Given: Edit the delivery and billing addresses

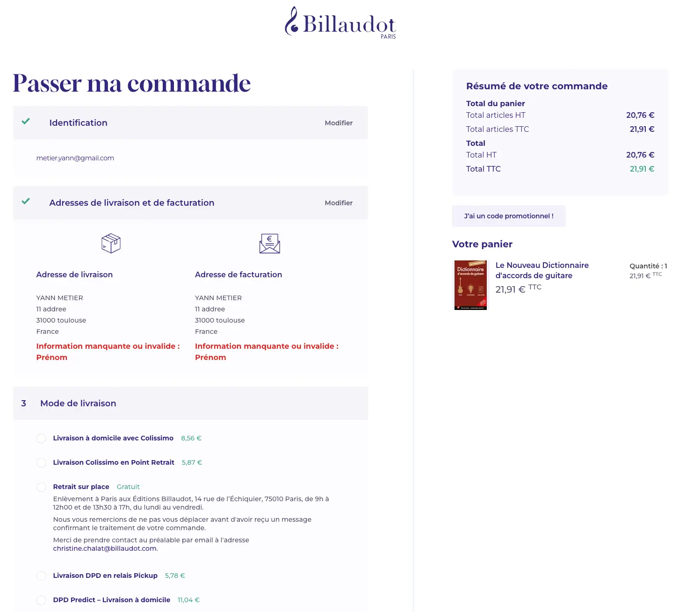Looking at the screenshot, I should click(x=339, y=203).
